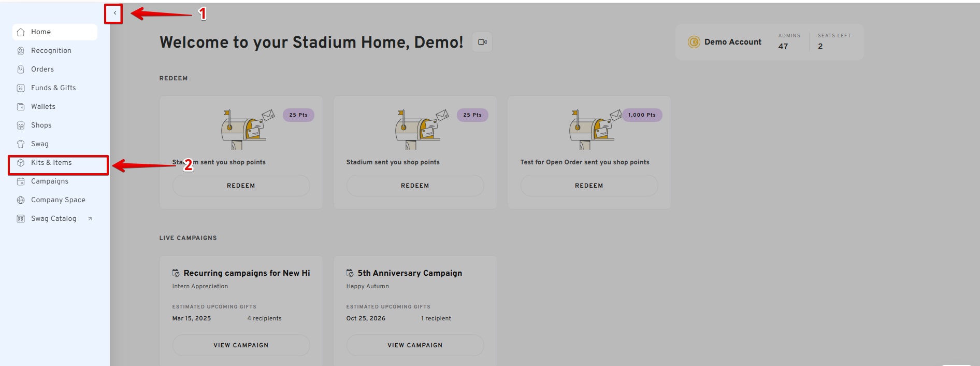Click the Home icon in the sidebar
This screenshot has width=980, height=366.
tap(21, 32)
